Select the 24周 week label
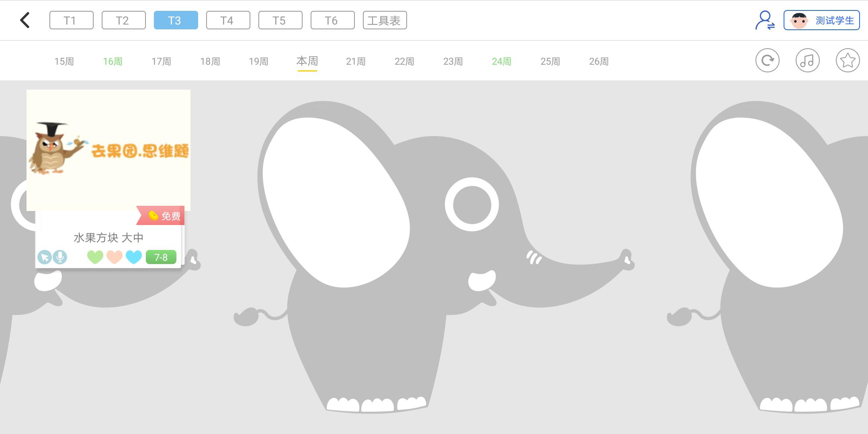 [x=501, y=61]
